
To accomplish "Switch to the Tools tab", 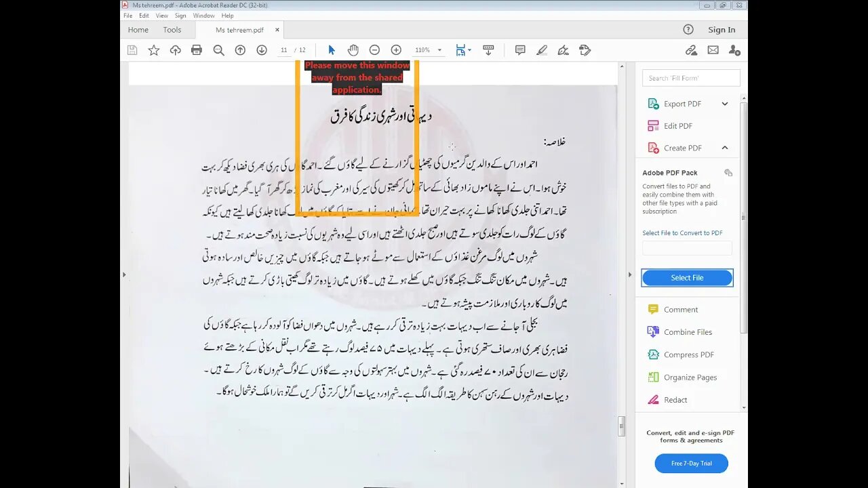I will pos(172,30).
